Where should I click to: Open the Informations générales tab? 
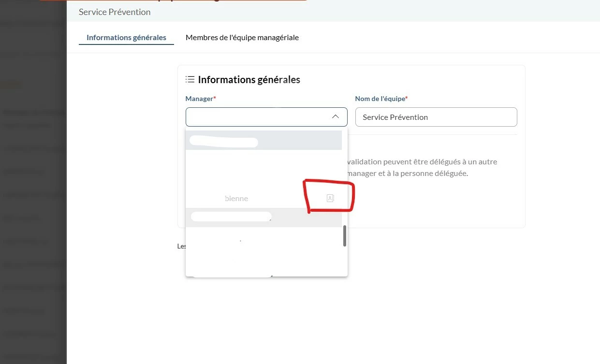tap(126, 37)
